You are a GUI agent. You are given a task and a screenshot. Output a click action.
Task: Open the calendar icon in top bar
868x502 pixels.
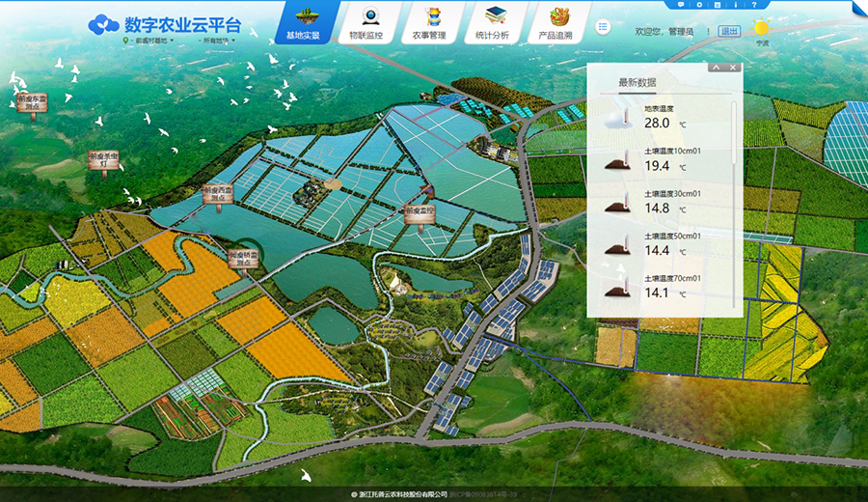(717, 5)
